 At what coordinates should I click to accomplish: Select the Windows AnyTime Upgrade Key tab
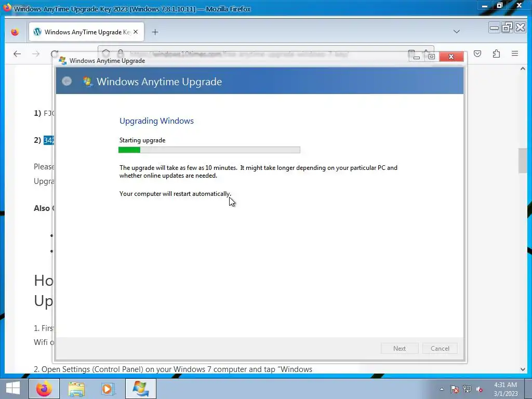click(86, 32)
